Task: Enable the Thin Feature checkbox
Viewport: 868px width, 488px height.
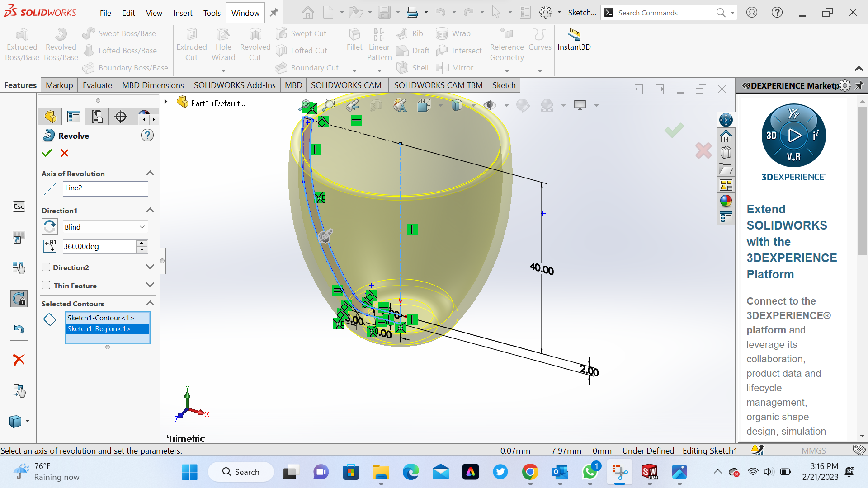Action: 46,285
